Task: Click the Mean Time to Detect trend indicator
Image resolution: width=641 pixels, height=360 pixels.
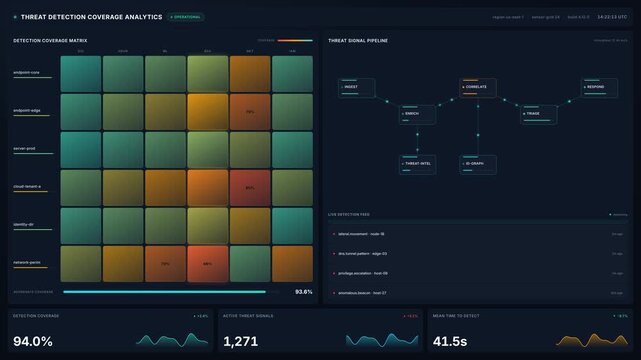Action: [621, 316]
